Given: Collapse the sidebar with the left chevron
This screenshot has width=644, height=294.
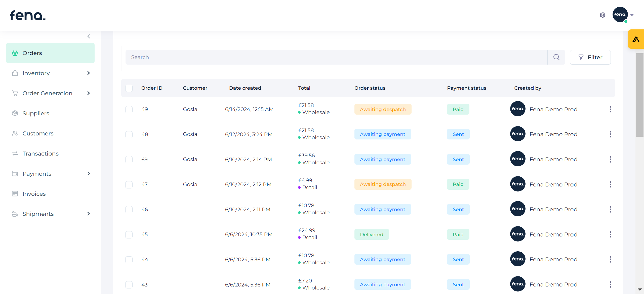Looking at the screenshot, I should point(89,36).
